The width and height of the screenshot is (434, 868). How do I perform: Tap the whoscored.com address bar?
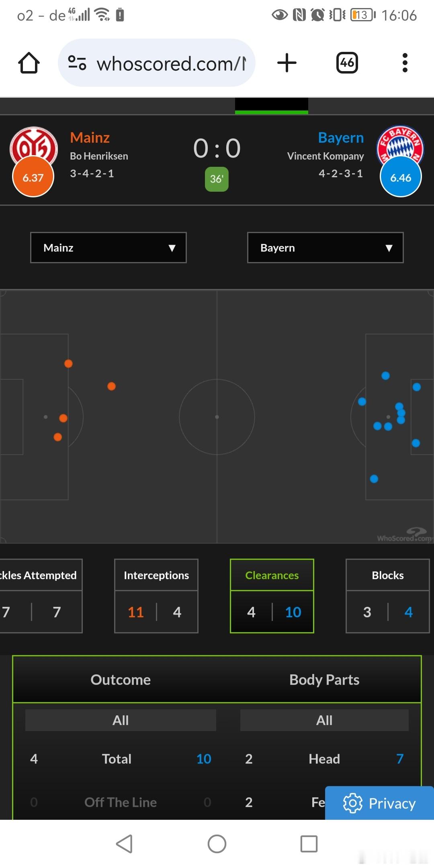coord(157,63)
